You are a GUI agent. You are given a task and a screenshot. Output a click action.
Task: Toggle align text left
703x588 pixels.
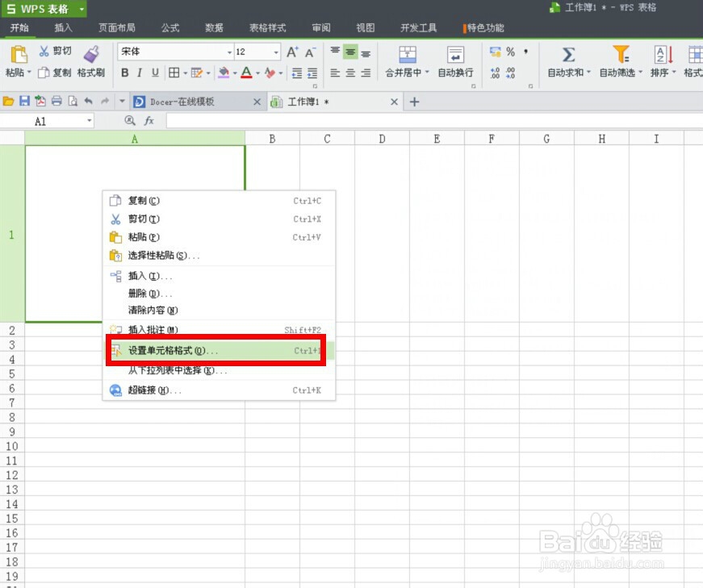pyautogui.click(x=335, y=73)
